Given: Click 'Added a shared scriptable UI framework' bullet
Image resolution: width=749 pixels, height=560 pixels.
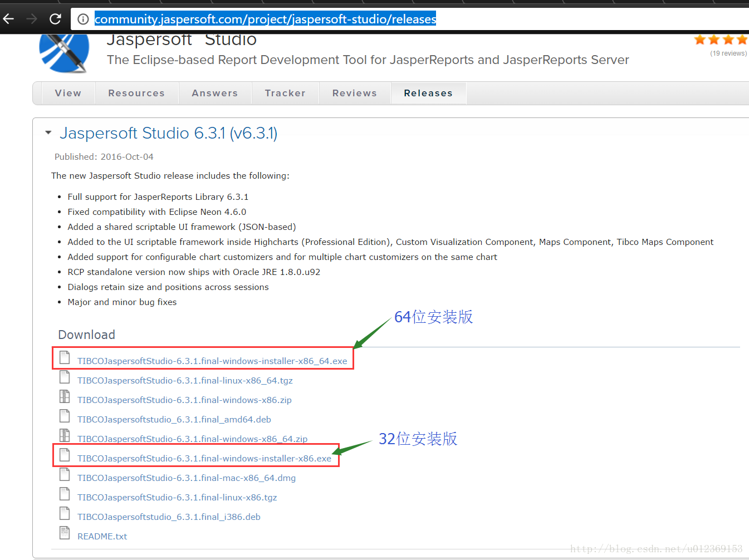Looking at the screenshot, I should [182, 227].
